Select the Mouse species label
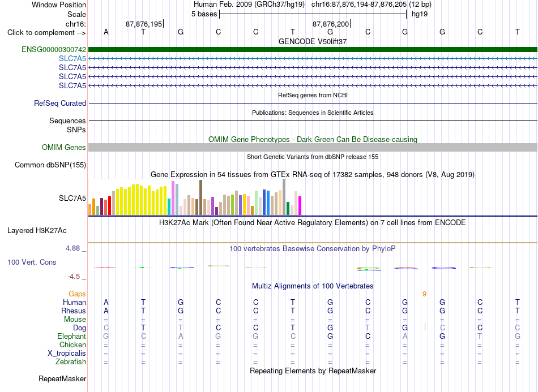This screenshot has width=538, height=392. 75,320
